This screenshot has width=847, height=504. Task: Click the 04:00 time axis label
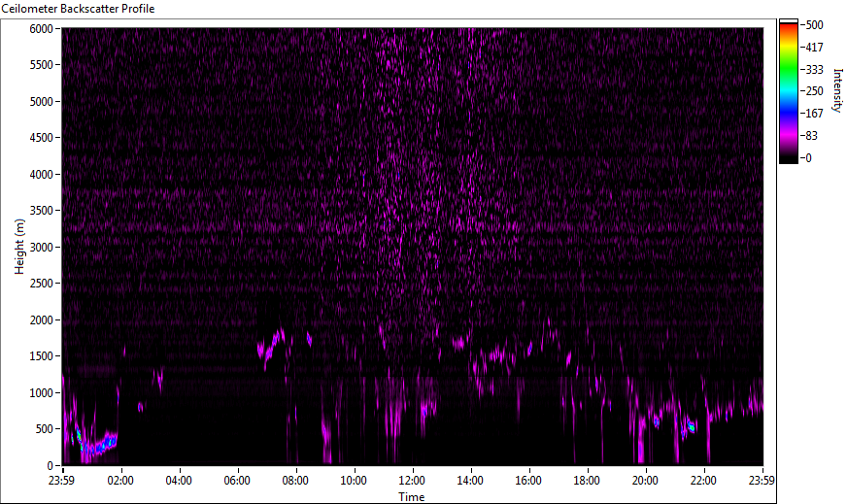179,481
